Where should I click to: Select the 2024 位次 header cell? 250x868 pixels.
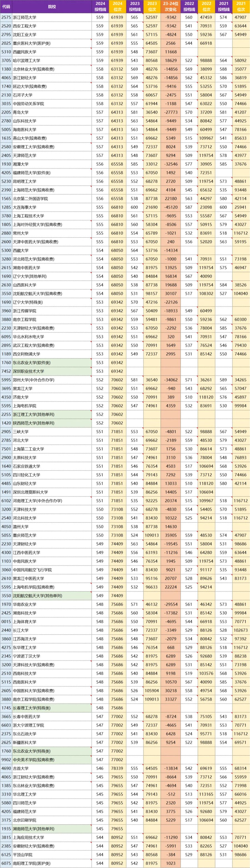117,6
